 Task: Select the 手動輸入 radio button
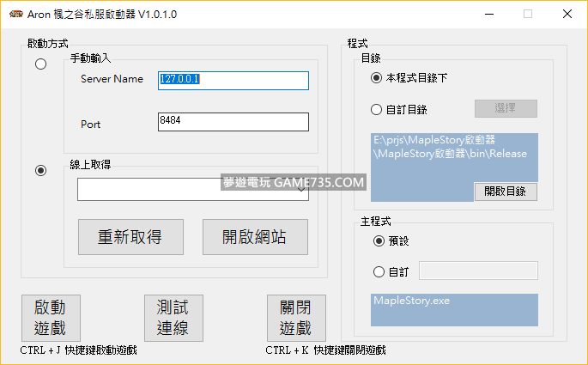point(40,65)
